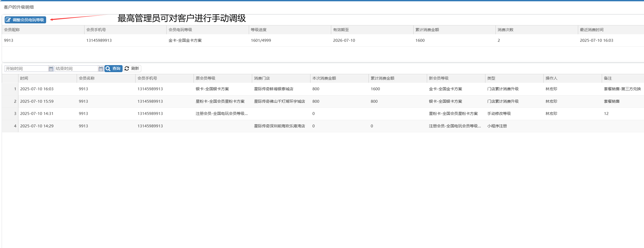Click the 最近消费时间 column header
644x248 pixels.
(x=591, y=30)
